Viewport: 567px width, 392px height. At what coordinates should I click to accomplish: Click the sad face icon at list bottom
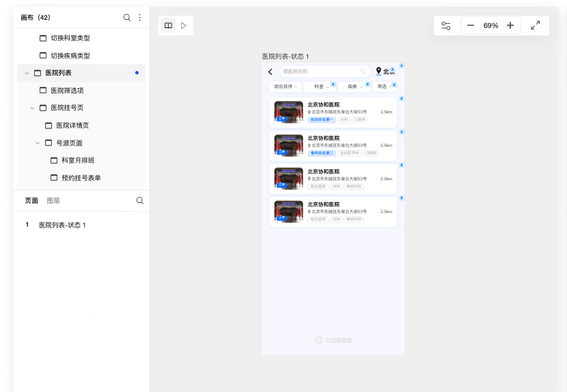318,340
